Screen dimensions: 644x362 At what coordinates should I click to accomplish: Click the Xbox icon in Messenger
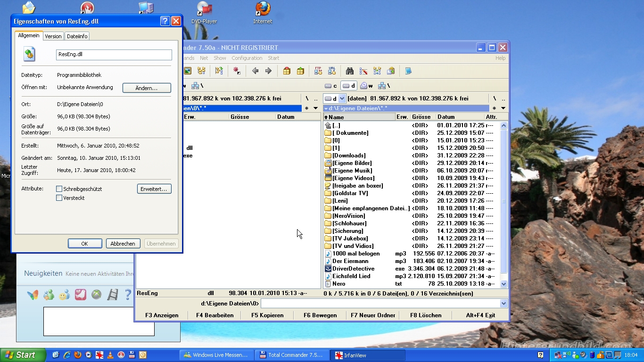pyautogui.click(x=96, y=295)
